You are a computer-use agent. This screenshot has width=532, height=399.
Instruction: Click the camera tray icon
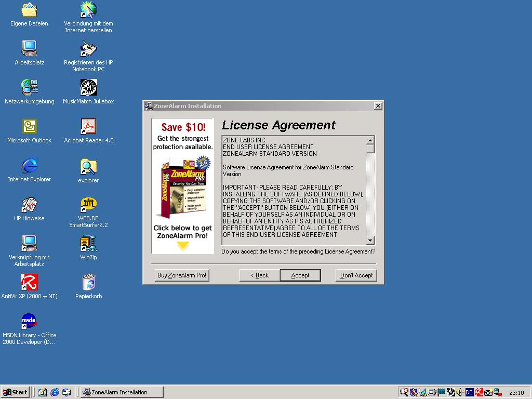coord(488,393)
